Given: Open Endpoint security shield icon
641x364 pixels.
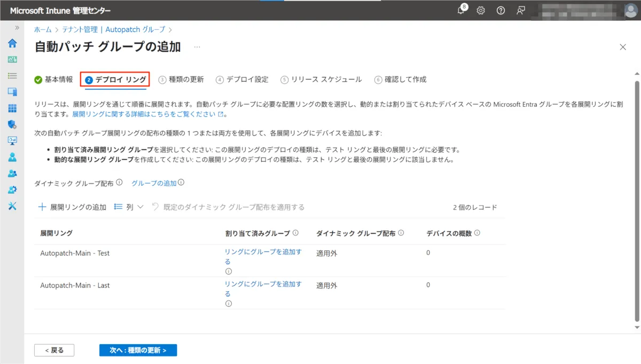Looking at the screenshot, I should click(x=12, y=125).
